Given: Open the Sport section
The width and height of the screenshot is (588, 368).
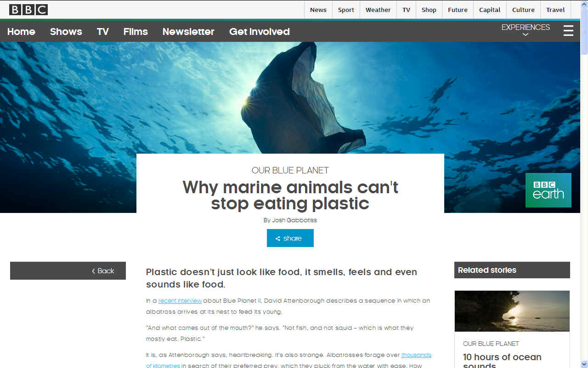Looking at the screenshot, I should pyautogui.click(x=346, y=10).
